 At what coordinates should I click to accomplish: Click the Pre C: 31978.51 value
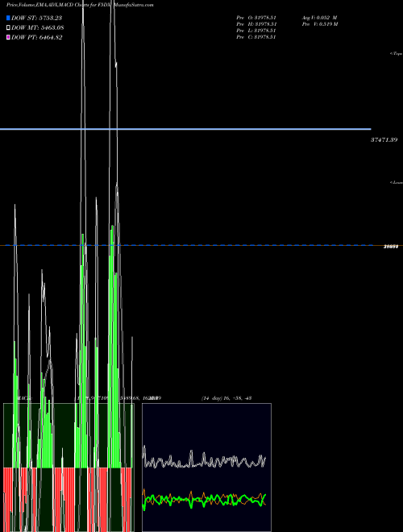[x=256, y=36]
